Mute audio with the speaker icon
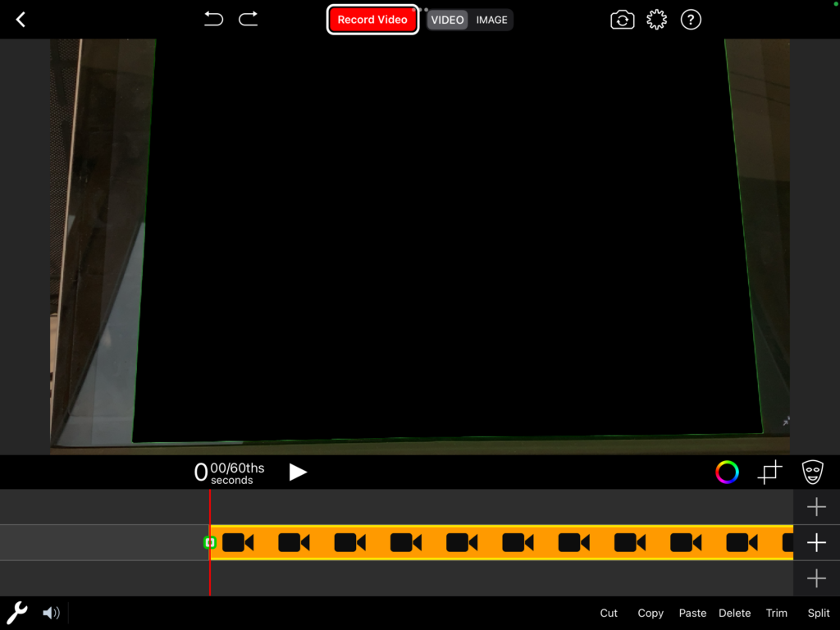 coord(51,613)
